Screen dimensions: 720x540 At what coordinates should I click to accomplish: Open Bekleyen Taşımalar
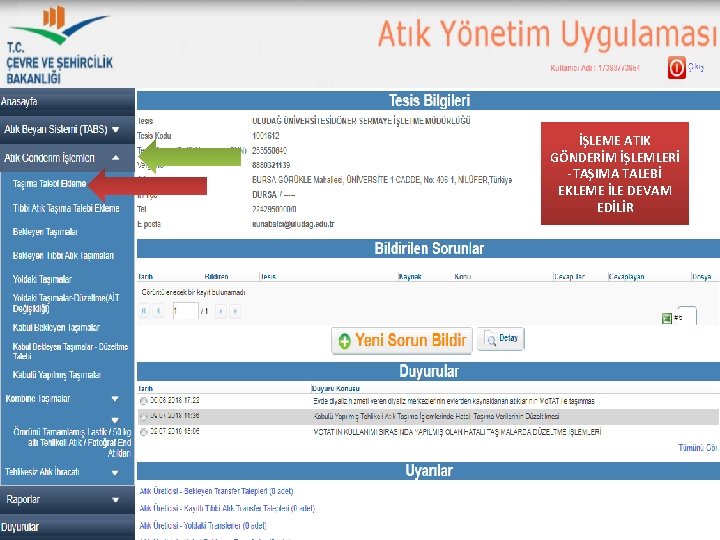[45, 232]
